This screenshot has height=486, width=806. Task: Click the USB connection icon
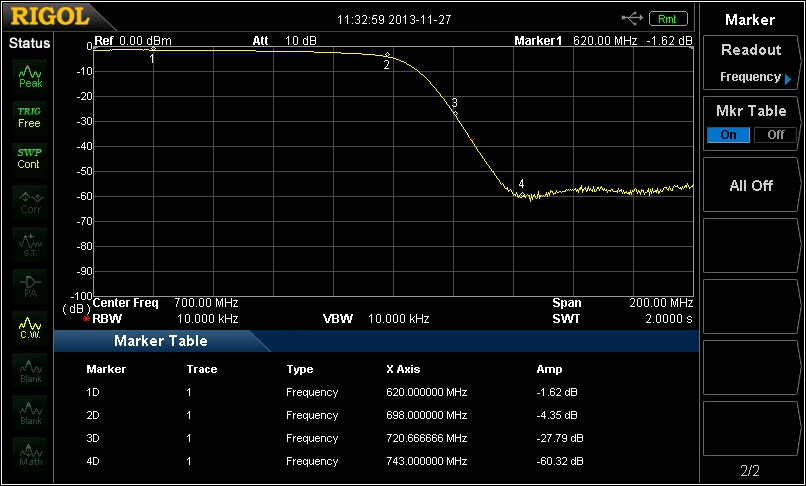coord(632,18)
